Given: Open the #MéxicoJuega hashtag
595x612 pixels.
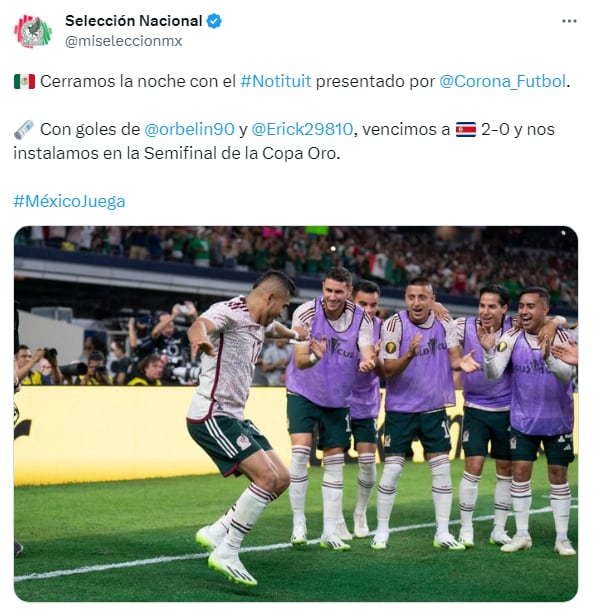Looking at the screenshot, I should click(69, 201).
